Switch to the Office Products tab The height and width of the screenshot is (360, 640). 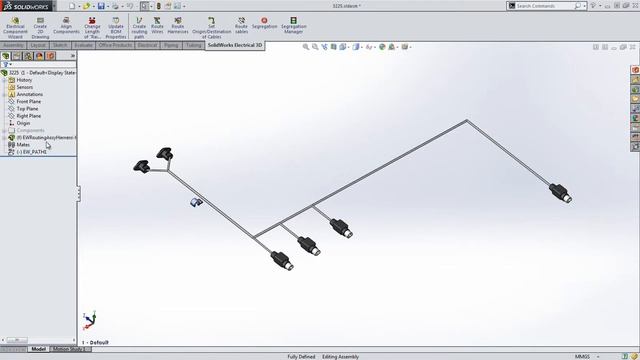(115, 45)
